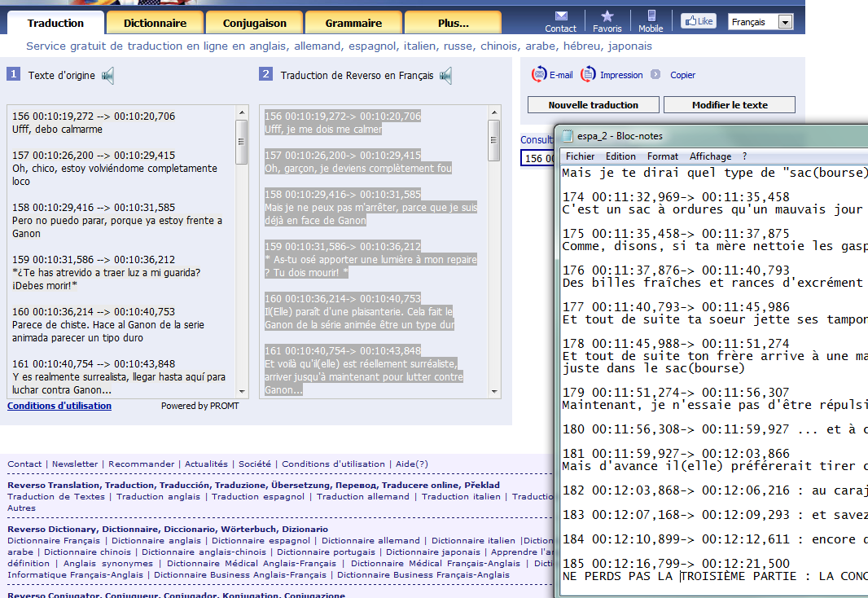The height and width of the screenshot is (598, 868).
Task: Open the Conditions d'utilisation link under source text
Action: (x=59, y=406)
